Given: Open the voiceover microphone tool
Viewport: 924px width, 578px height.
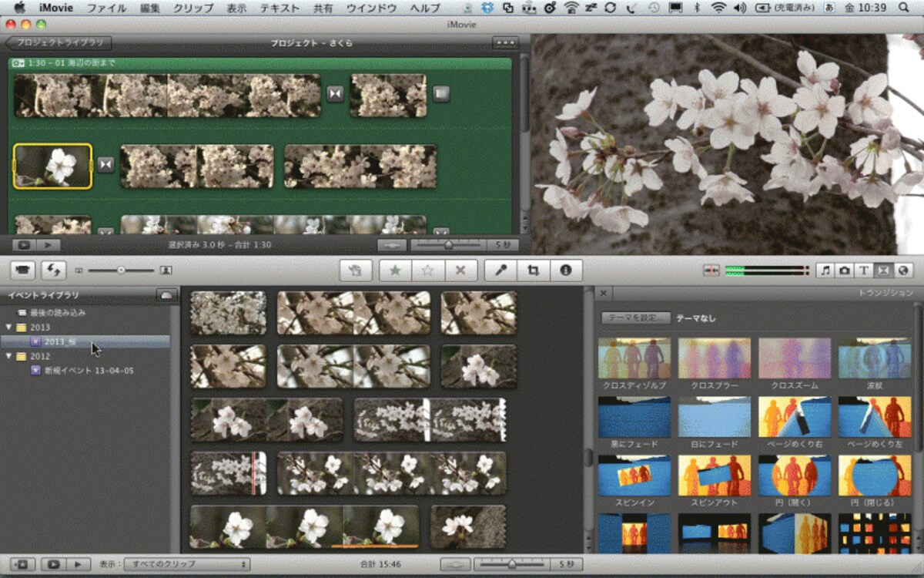Looking at the screenshot, I should click(500, 271).
